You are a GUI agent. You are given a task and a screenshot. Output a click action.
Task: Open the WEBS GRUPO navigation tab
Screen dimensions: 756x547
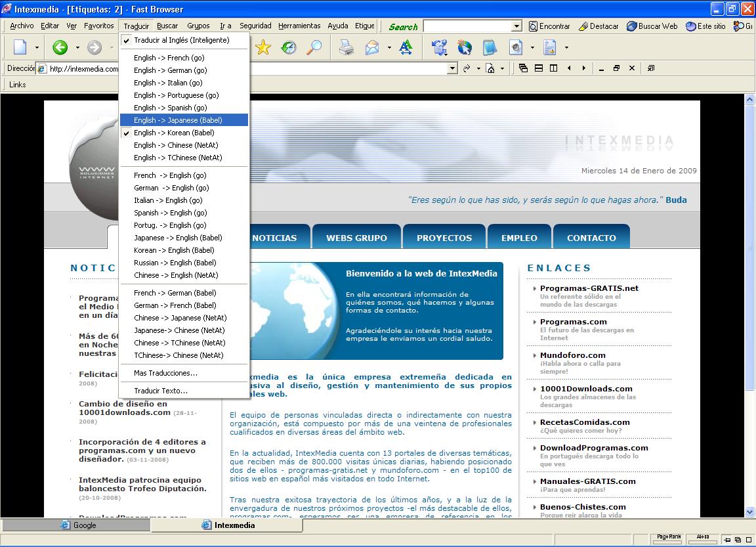pos(356,237)
